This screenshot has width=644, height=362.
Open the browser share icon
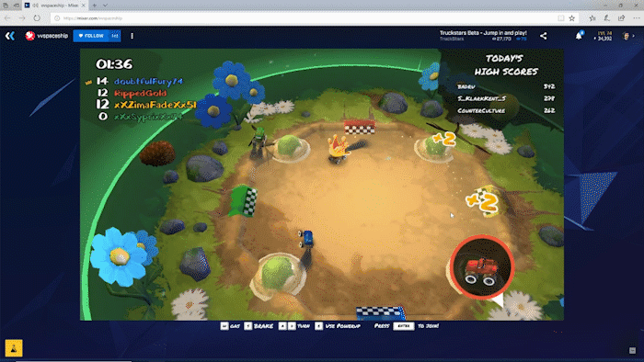coord(621,18)
